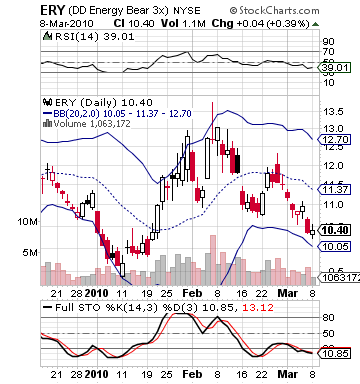This screenshot has width=360, height=384.
Task: Click the ERY ticker symbol title
Action: (52, 11)
